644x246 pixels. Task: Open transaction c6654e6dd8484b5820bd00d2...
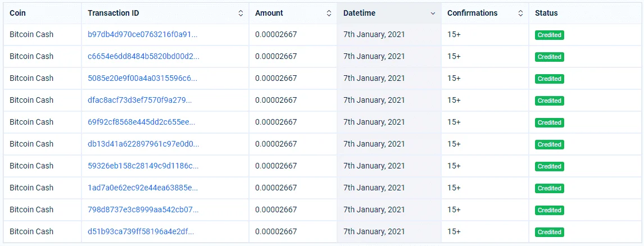143,56
